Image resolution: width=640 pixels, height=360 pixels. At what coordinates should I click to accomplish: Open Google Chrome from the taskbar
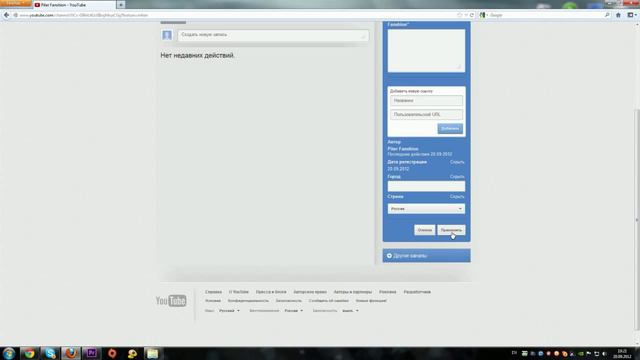click(x=29, y=353)
